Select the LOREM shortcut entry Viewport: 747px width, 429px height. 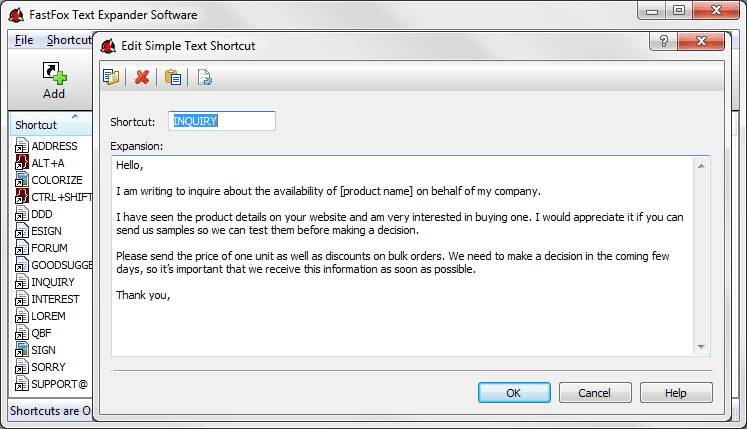coord(48,316)
